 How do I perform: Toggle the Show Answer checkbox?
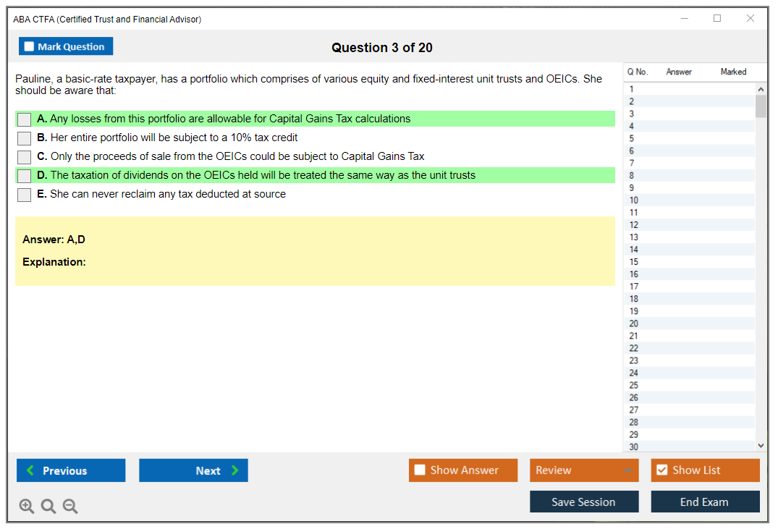pyautogui.click(x=420, y=470)
